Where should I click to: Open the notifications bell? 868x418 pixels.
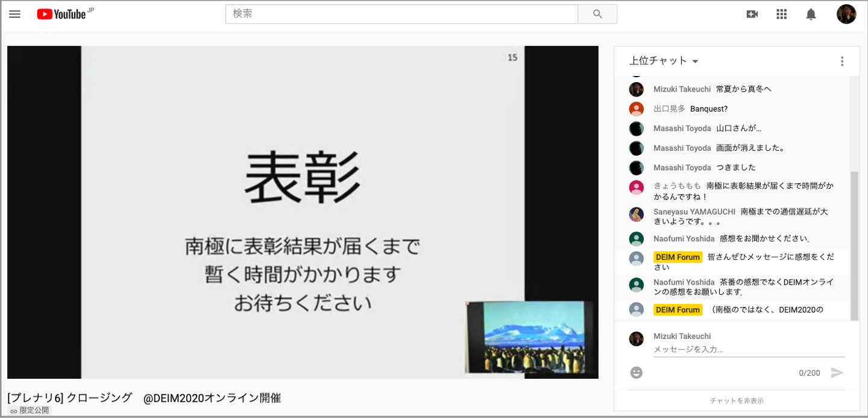tap(811, 14)
